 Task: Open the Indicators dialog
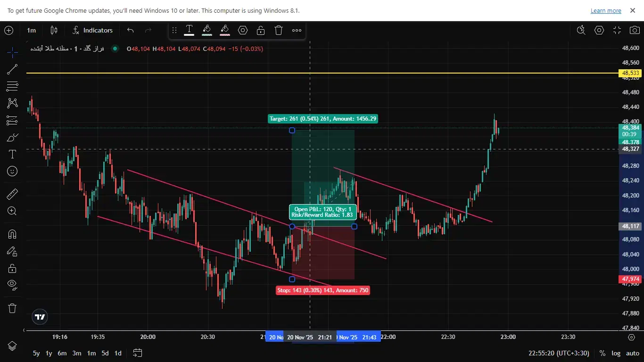click(x=92, y=30)
